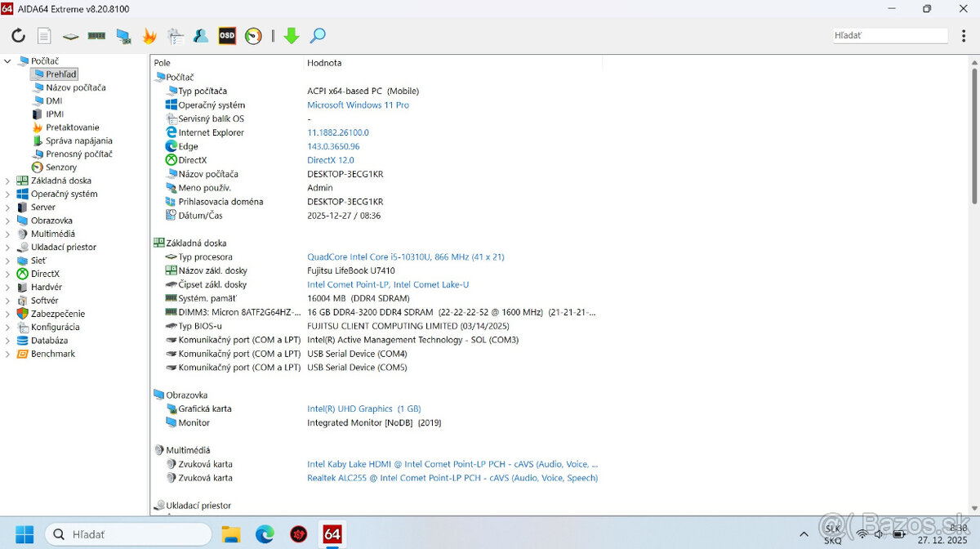Click the Report wizard document icon
Image resolution: width=980 pixels, height=549 pixels.
tap(44, 35)
